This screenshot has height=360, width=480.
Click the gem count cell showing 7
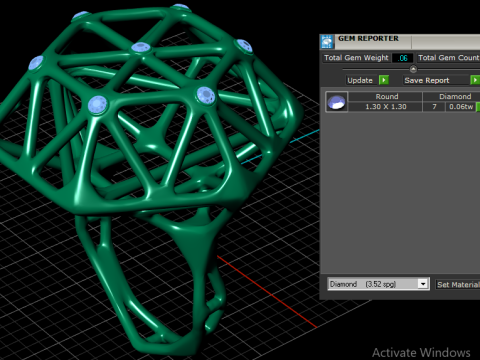pyautogui.click(x=434, y=107)
